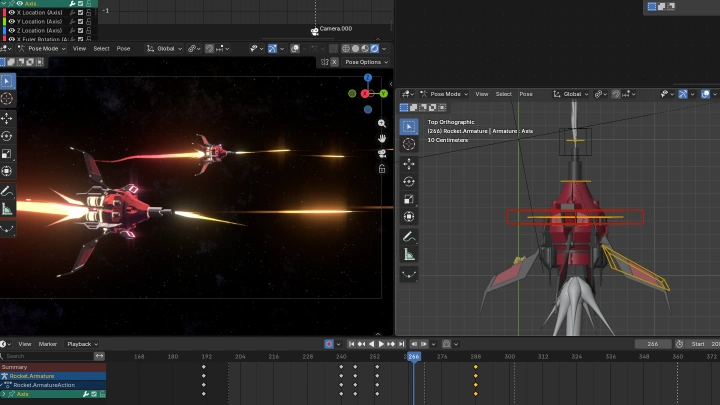
Task: Select the Annotate tool in left viewport
Action: click(x=7, y=191)
